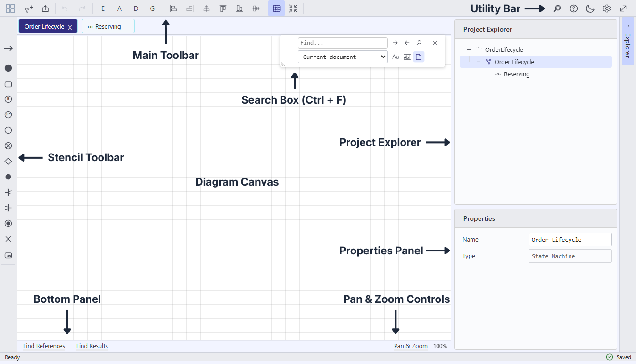
Task: Click the redo arrow
Action: click(x=83, y=8)
